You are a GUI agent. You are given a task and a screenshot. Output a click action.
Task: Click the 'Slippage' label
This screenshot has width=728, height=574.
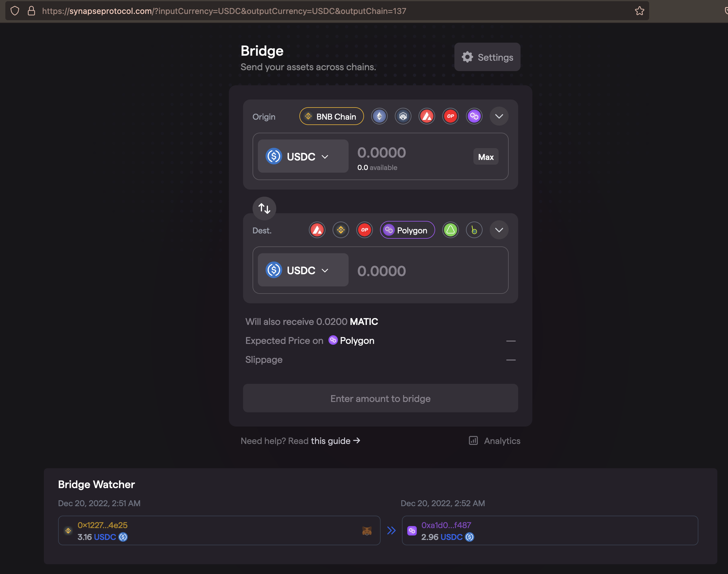coord(264,360)
